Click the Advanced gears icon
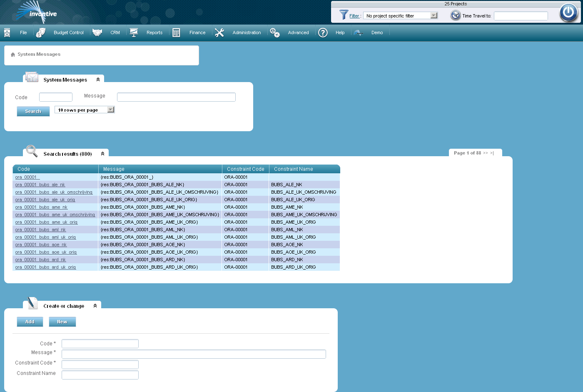The height and width of the screenshot is (392, 583). [275, 32]
